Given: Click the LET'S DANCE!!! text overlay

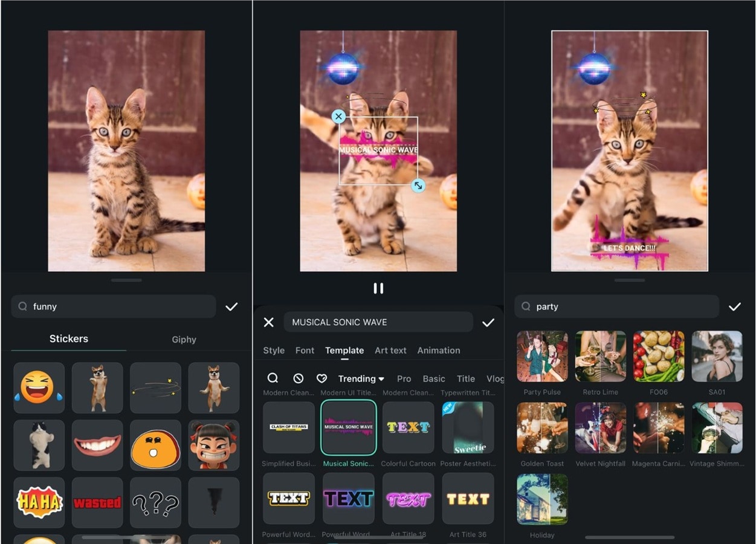Looking at the screenshot, I should (x=629, y=248).
